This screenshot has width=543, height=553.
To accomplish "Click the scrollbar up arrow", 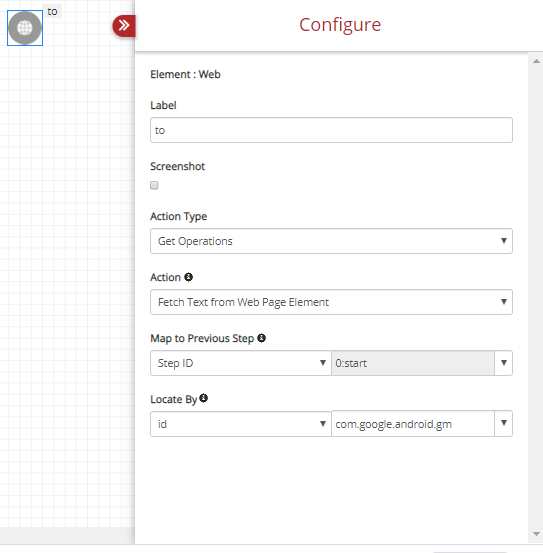I will [536, 61].
